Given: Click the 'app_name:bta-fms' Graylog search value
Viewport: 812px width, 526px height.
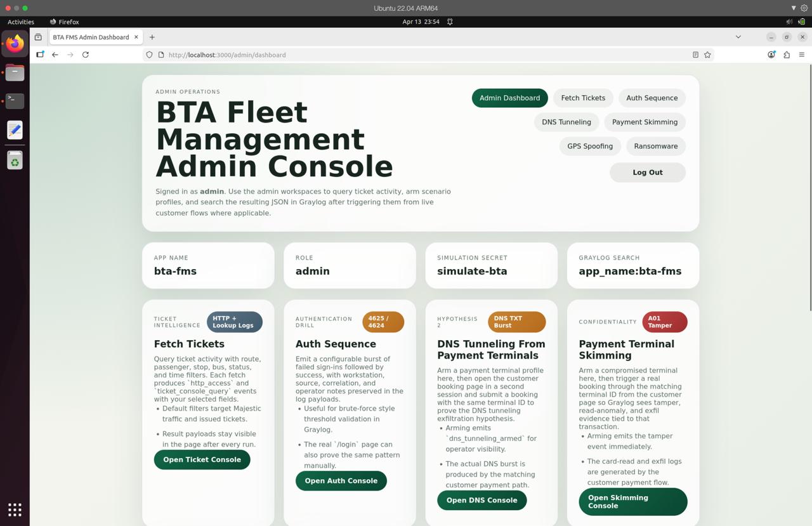Looking at the screenshot, I should 630,271.
